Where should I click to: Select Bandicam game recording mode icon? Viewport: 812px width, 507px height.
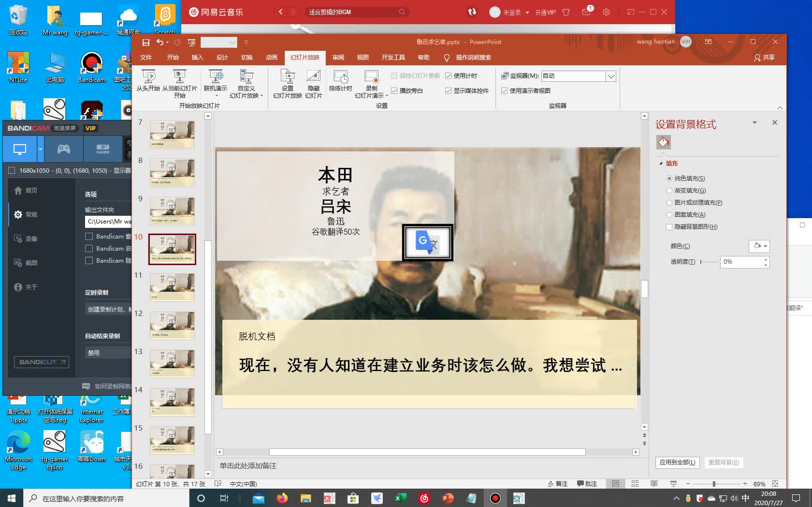coord(64,149)
